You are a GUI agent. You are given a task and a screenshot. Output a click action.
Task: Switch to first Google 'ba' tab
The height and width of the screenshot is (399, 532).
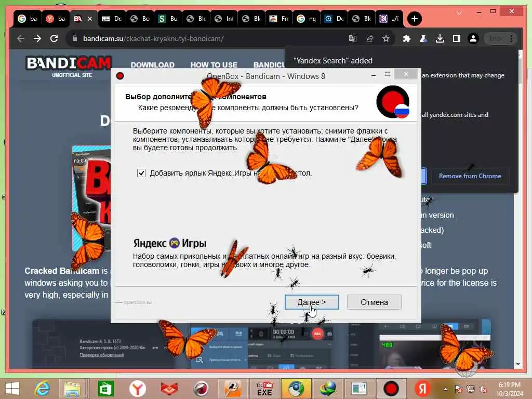(x=28, y=19)
